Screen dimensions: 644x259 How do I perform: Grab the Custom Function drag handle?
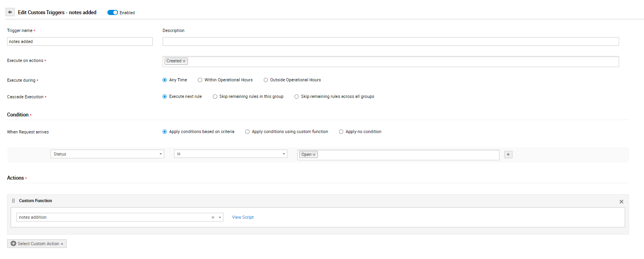(13, 201)
